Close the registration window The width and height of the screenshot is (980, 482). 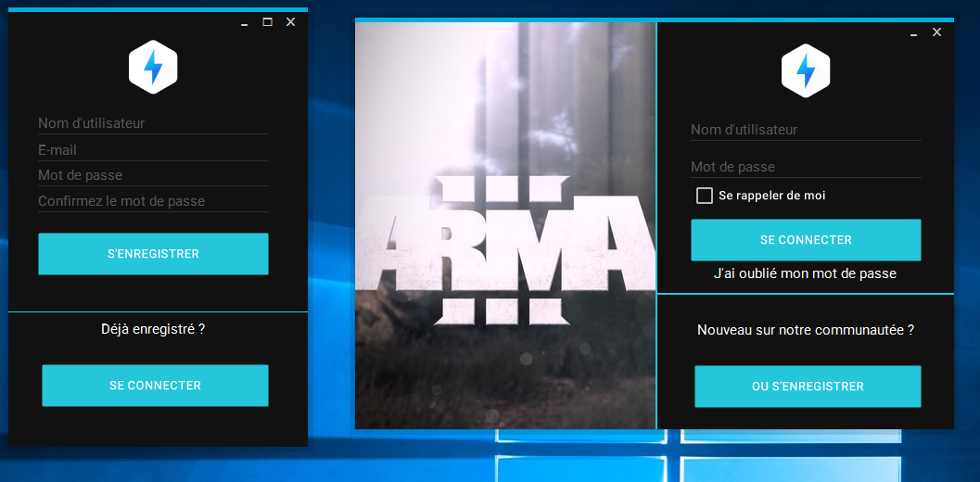pyautogui.click(x=290, y=22)
